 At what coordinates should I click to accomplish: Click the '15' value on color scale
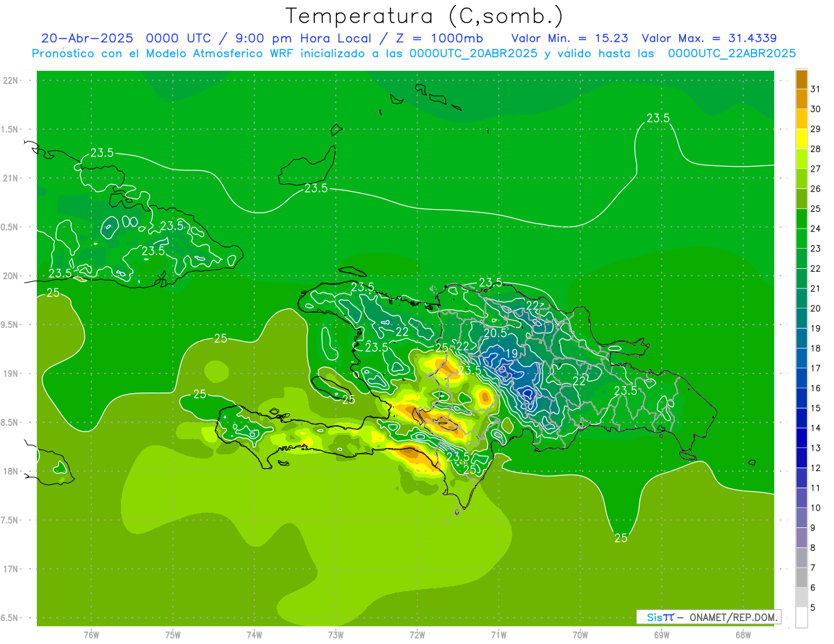[x=816, y=408]
